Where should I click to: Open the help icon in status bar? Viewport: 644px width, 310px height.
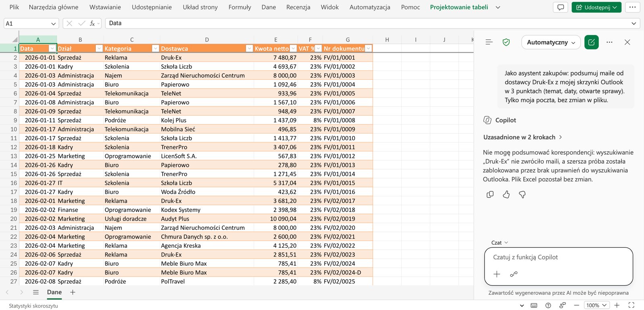pos(548,305)
